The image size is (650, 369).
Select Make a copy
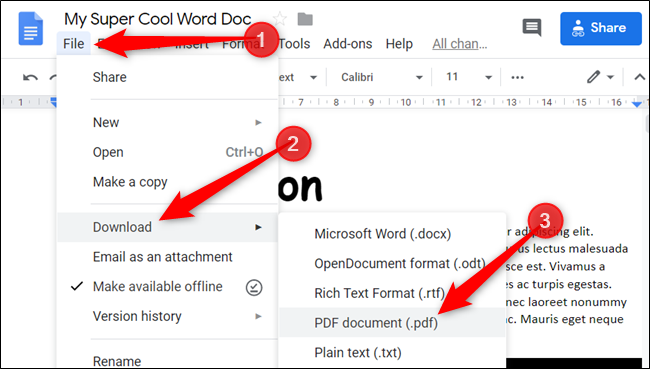pyautogui.click(x=167, y=182)
